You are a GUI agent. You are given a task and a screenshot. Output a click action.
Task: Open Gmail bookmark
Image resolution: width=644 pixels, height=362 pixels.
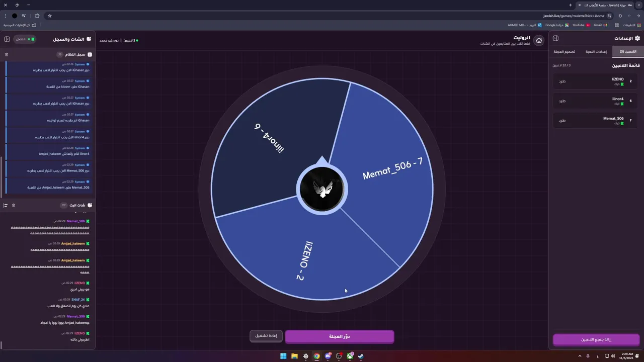point(600,25)
